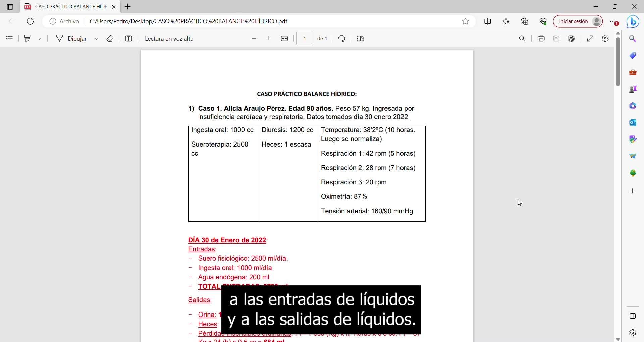Click Iniciar sesión button
Viewport: 644px width, 342px height.
578,21
